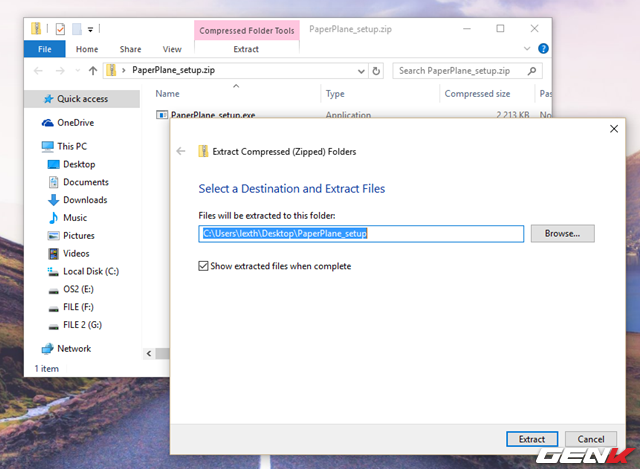Expand the address bar history dropdown
Image resolution: width=640 pixels, height=469 pixels.
click(361, 71)
